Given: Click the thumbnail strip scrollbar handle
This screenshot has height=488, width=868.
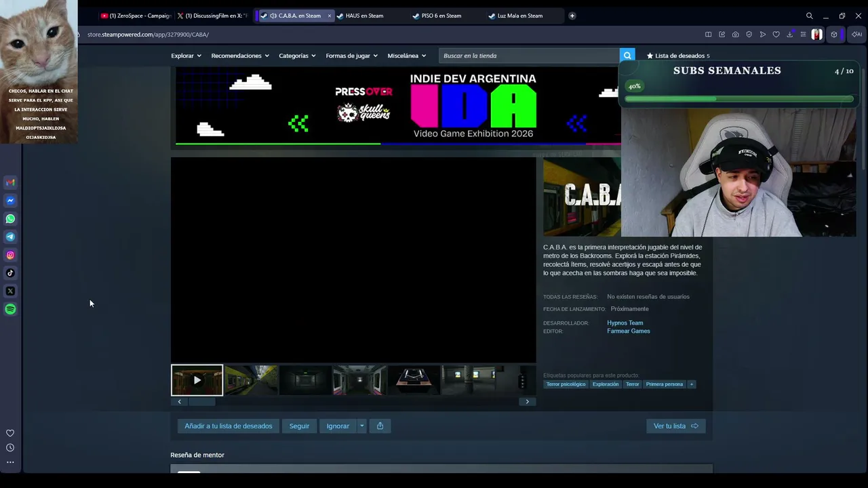Looking at the screenshot, I should tap(202, 401).
